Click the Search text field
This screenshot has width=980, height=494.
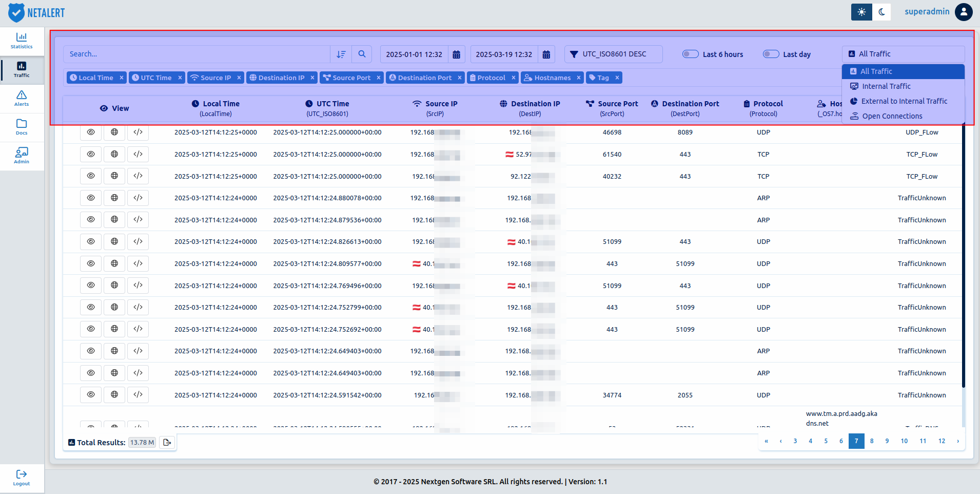click(197, 54)
